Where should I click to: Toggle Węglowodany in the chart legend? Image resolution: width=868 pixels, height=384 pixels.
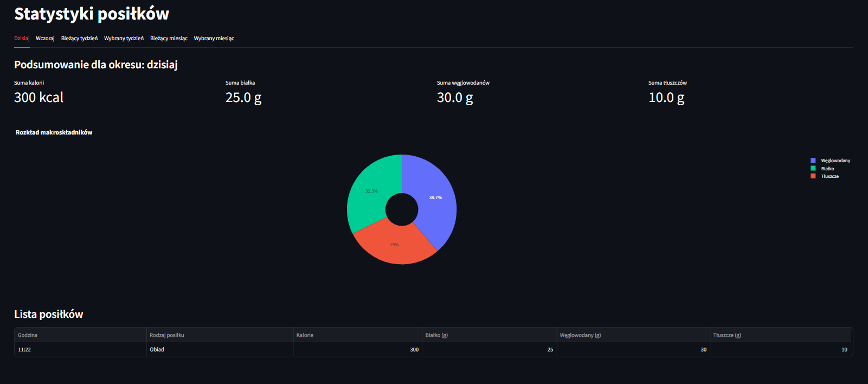[x=835, y=161]
